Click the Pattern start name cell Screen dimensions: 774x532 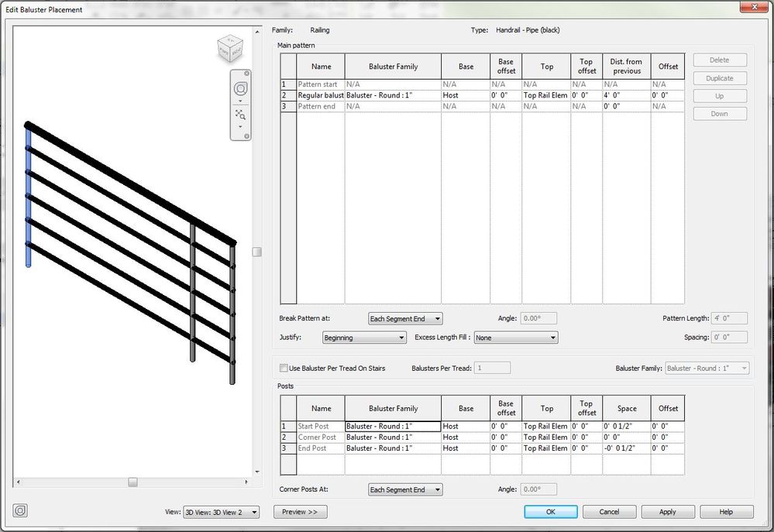coord(320,84)
